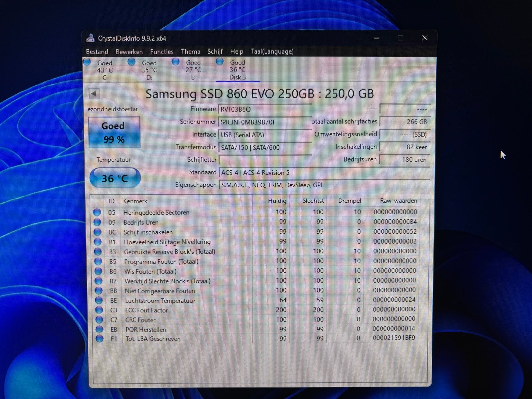Screen dimensions: 532x399
Task: Open the Schijf menu
Action: (215, 52)
